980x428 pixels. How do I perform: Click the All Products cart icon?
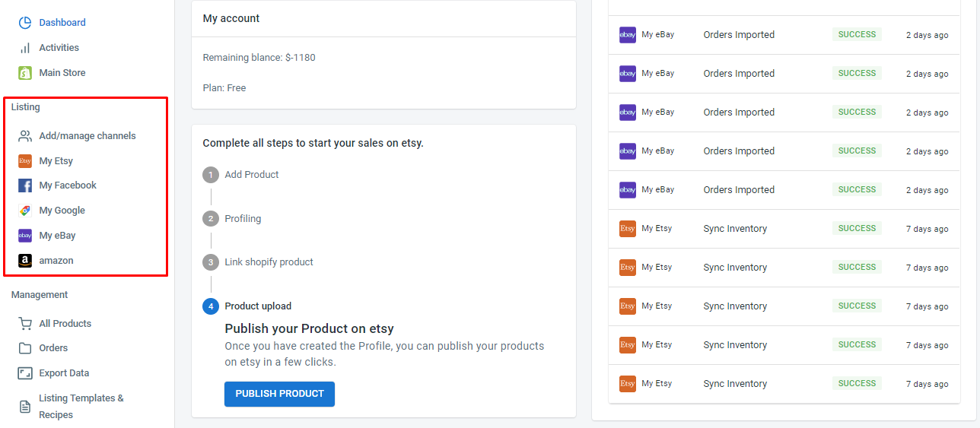click(x=25, y=323)
